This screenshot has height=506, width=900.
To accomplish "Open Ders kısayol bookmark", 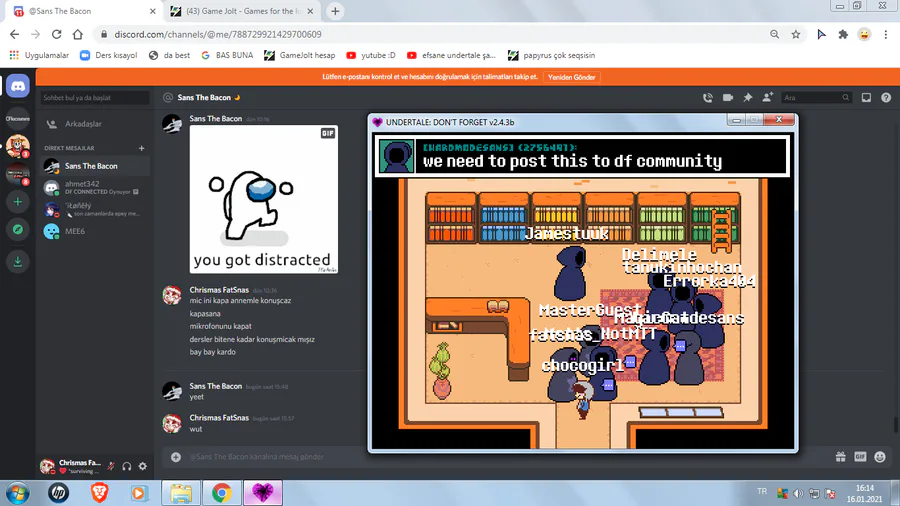I will pos(108,55).
